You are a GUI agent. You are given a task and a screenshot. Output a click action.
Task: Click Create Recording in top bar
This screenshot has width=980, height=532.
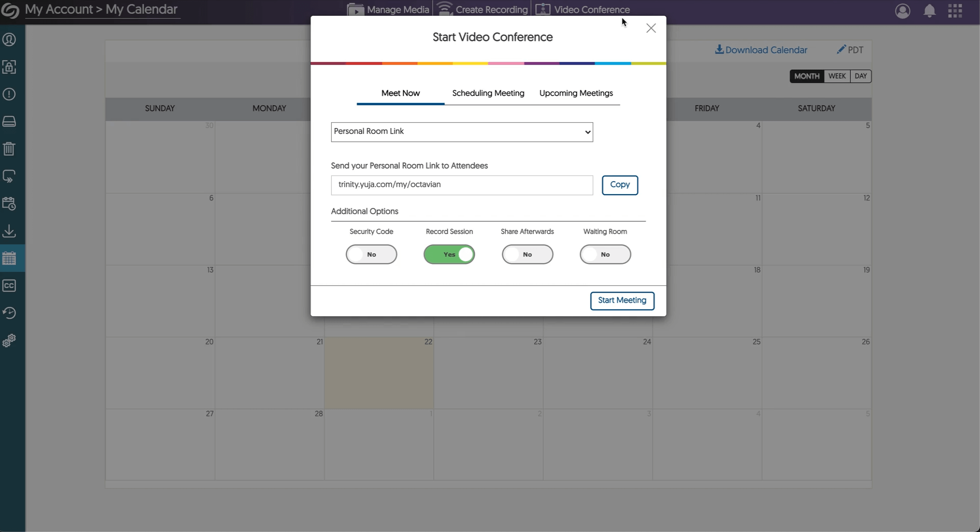coord(483,9)
